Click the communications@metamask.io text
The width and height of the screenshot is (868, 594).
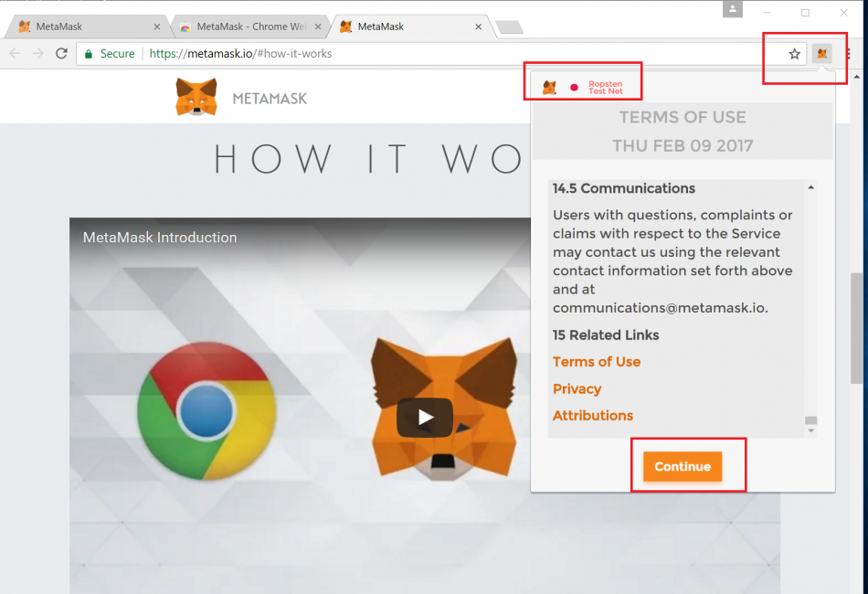[x=660, y=308]
